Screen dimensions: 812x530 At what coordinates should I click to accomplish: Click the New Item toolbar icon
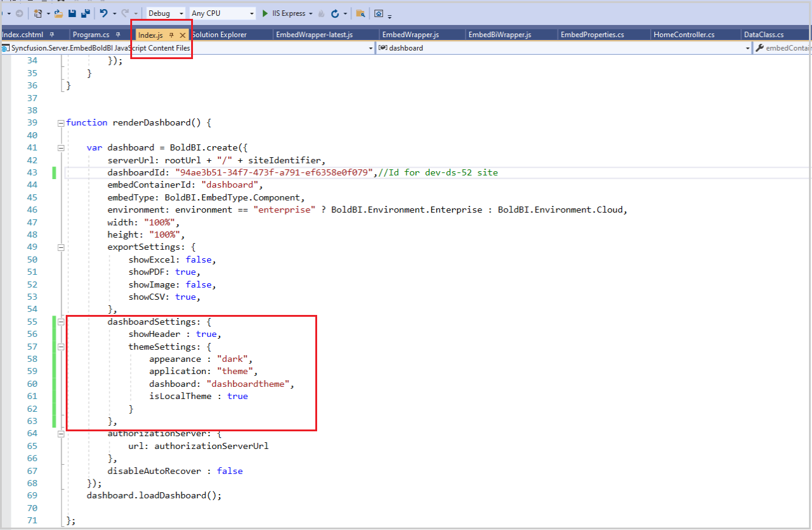[38, 13]
